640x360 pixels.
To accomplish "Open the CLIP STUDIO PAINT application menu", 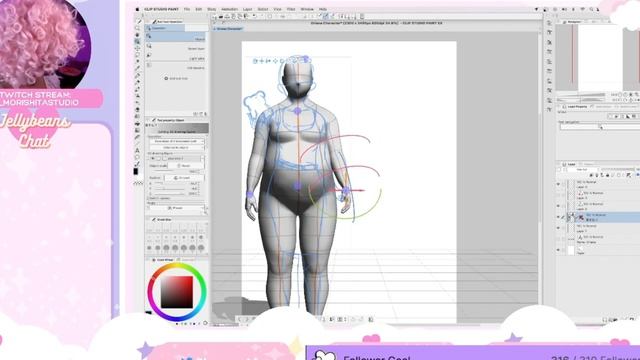I will click(161, 9).
